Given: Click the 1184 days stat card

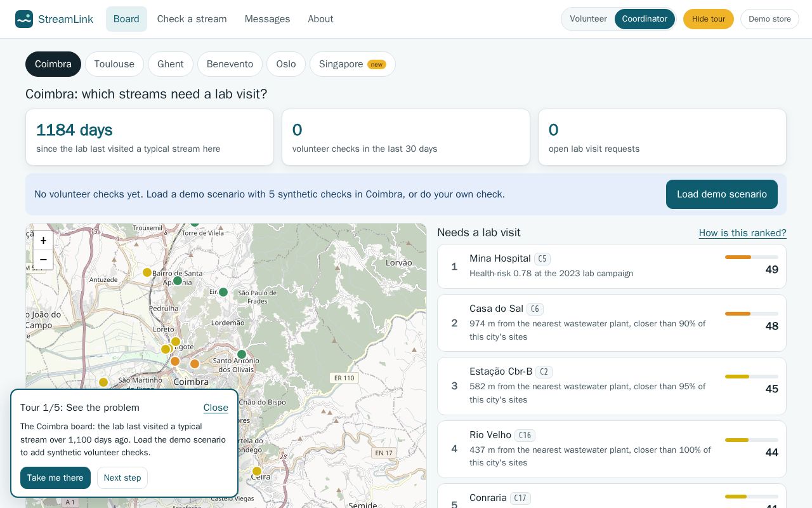Looking at the screenshot, I should [150, 137].
